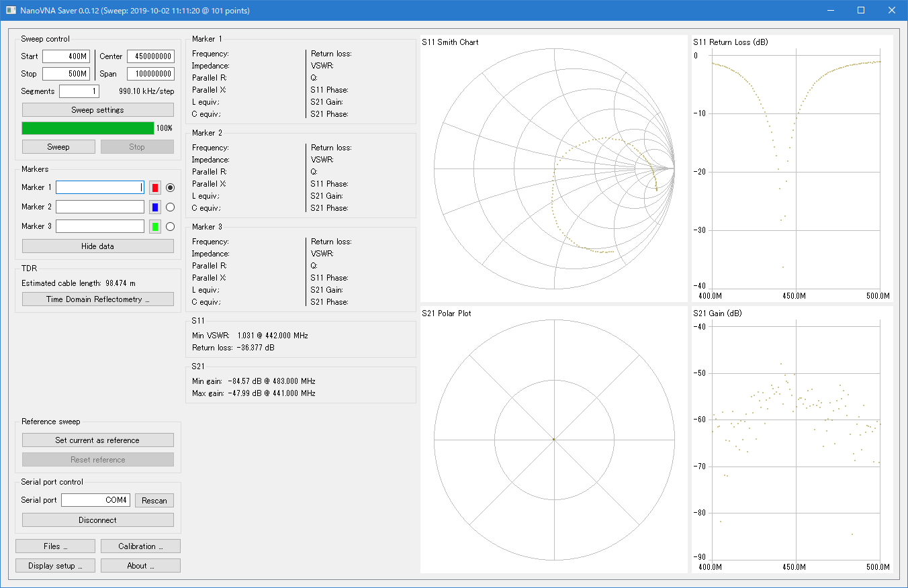This screenshot has height=588, width=908.
Task: Focus the Marker 1 frequency field
Action: (100, 187)
